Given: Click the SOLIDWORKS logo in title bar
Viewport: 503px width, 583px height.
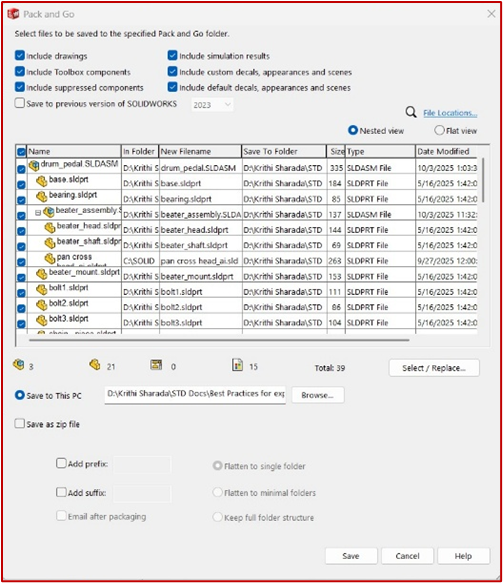Looking at the screenshot, I should (13, 14).
